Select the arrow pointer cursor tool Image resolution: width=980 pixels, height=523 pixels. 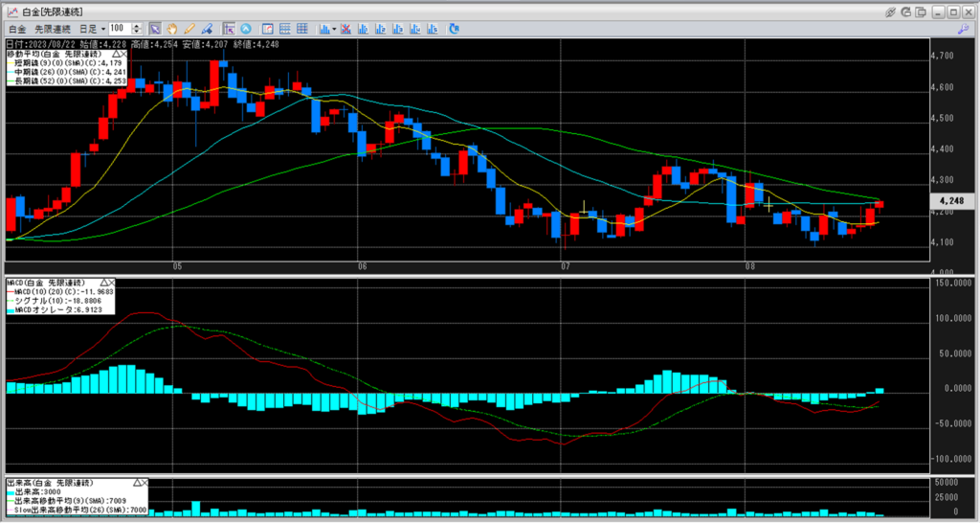(155, 29)
